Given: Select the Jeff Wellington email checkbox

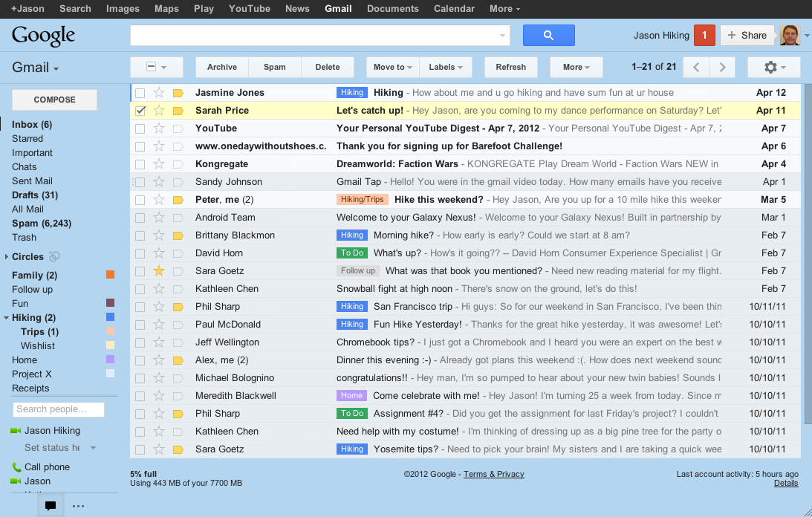Looking at the screenshot, I should (140, 342).
